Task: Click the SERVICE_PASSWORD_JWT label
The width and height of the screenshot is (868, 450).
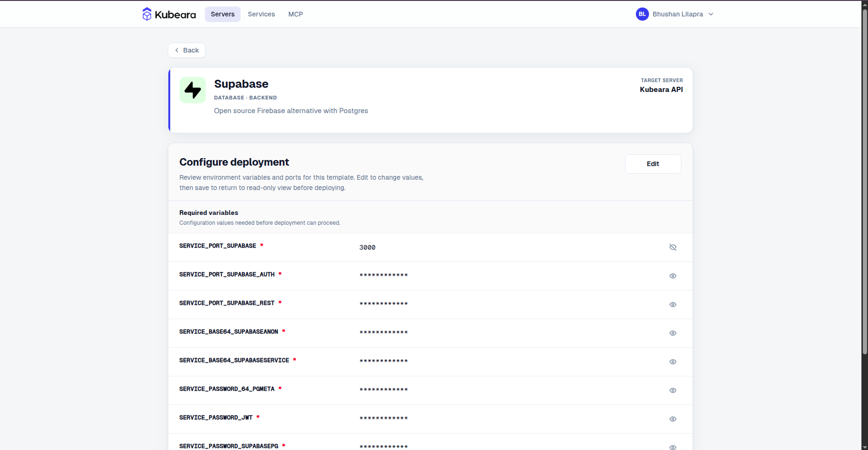Action: tap(216, 418)
